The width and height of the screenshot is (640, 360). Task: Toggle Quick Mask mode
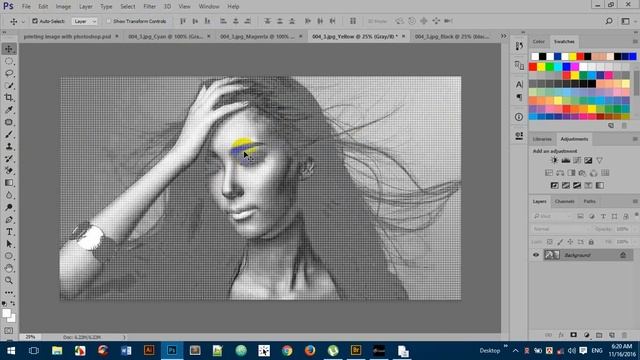(x=9, y=331)
